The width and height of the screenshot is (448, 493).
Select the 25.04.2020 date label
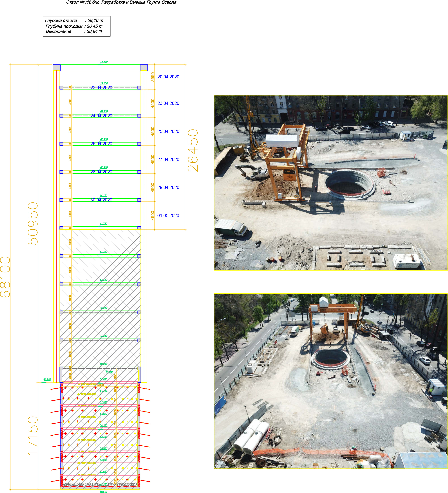click(x=168, y=131)
